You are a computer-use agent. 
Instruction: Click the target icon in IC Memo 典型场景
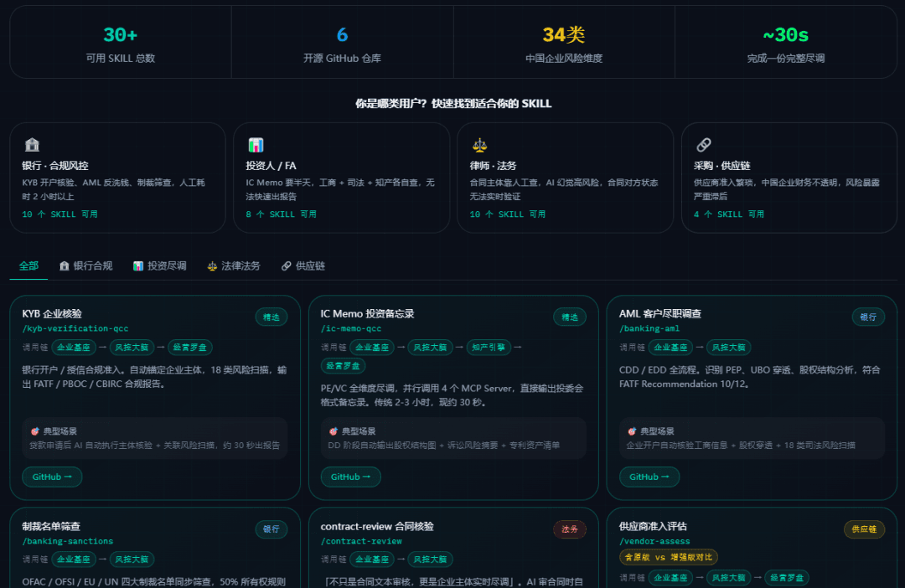pyautogui.click(x=333, y=431)
